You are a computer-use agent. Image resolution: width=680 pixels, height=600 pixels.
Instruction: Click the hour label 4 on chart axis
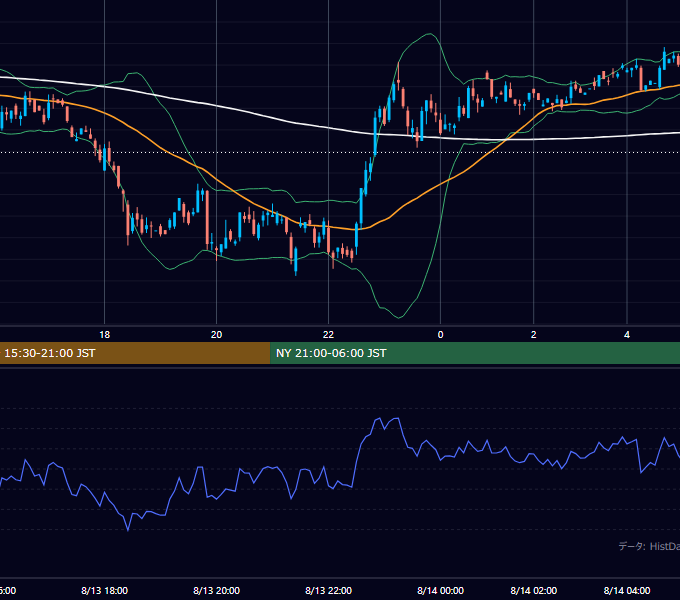coord(627,335)
